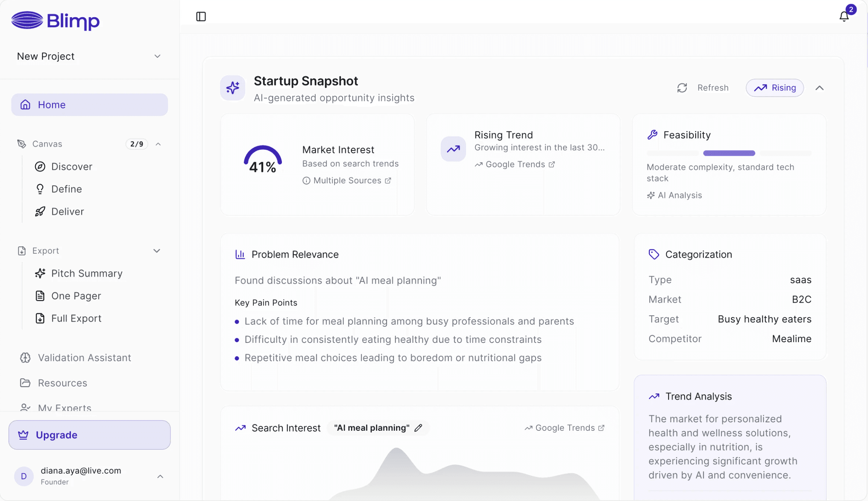The image size is (868, 501).
Task: Click the Startup Snapshot sparkle icon
Action: click(232, 88)
